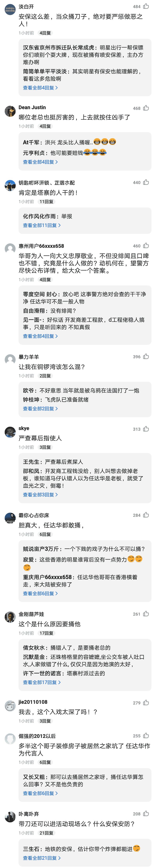This screenshot has width=155, height=868.
Task: Like the comment by 霸你心占你床
Action: coord(146,515)
